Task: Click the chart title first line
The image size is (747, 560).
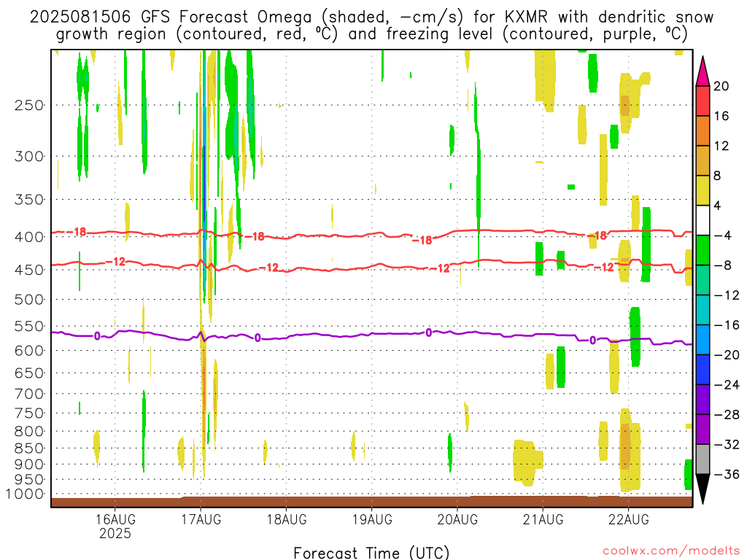Action: click(371, 17)
